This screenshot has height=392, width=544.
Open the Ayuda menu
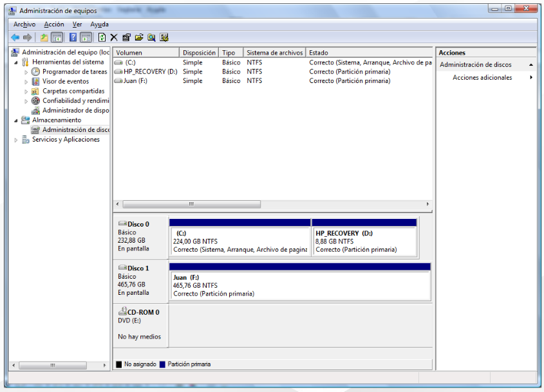coord(100,24)
